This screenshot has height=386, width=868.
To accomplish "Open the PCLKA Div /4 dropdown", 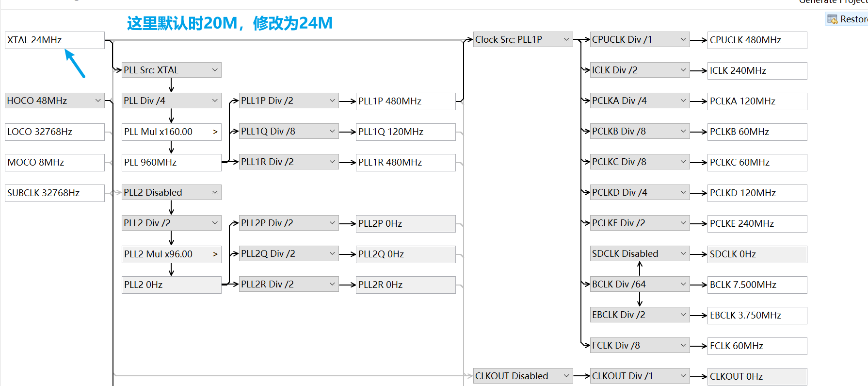I will click(x=640, y=101).
